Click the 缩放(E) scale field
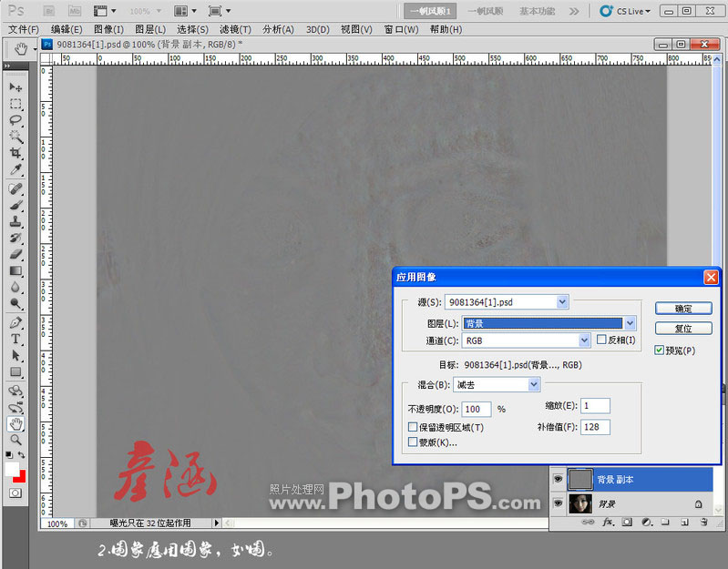This screenshot has height=569, width=728. click(595, 406)
